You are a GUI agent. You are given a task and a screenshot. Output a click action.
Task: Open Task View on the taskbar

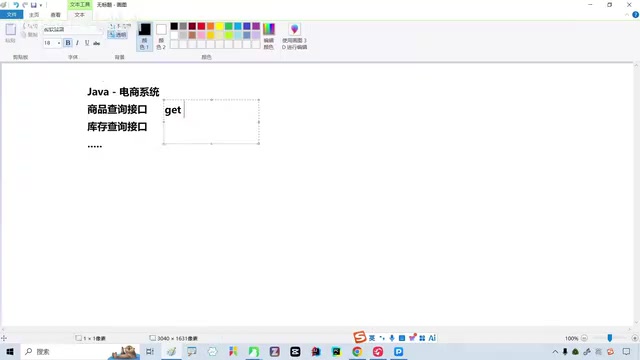tap(150, 351)
